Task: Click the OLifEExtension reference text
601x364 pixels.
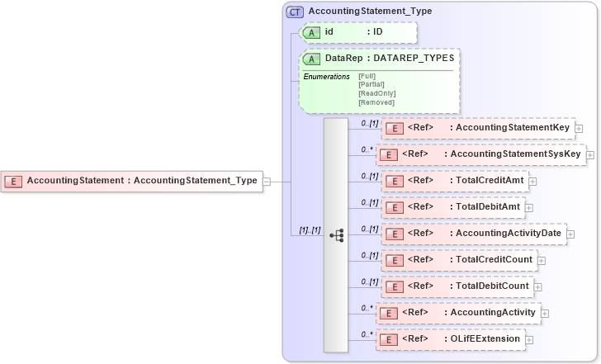Action: (485, 339)
